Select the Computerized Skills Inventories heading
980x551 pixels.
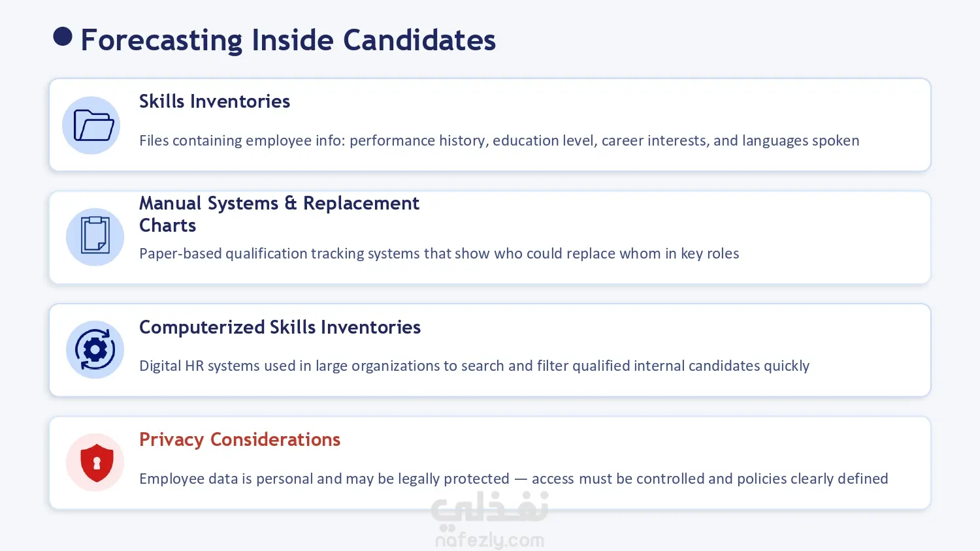[x=280, y=327]
